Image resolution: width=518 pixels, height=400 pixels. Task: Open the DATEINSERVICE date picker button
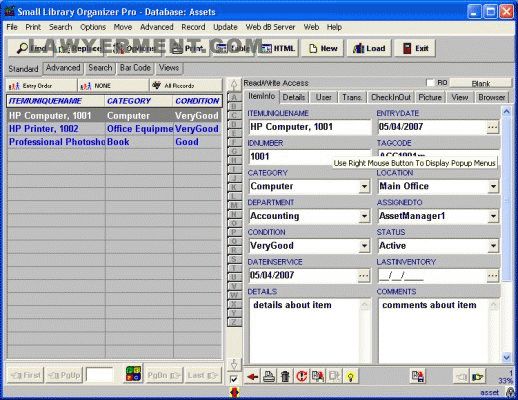[364, 276]
